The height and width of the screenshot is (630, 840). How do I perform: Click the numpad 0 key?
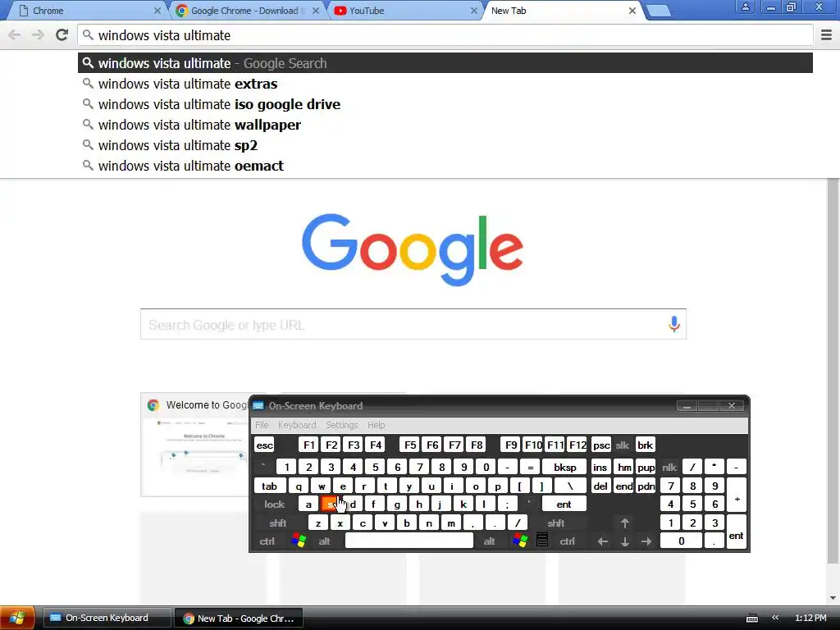tap(681, 541)
